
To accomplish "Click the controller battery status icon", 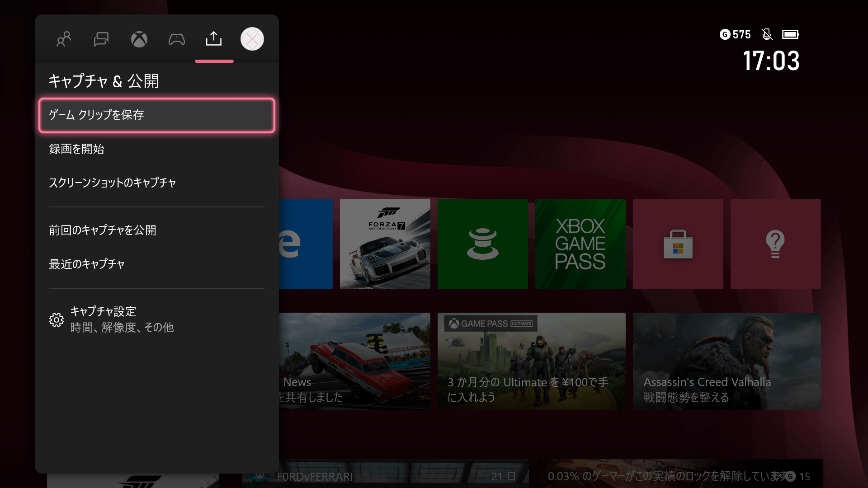I will [x=791, y=34].
